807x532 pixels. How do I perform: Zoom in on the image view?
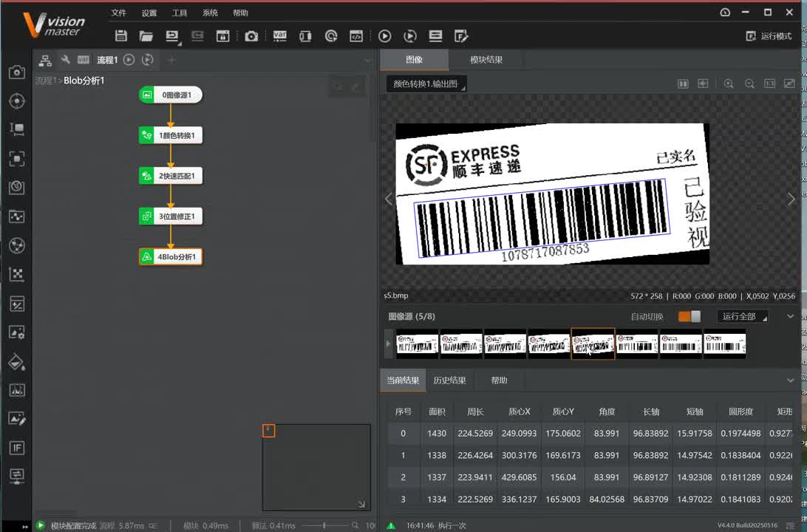729,84
